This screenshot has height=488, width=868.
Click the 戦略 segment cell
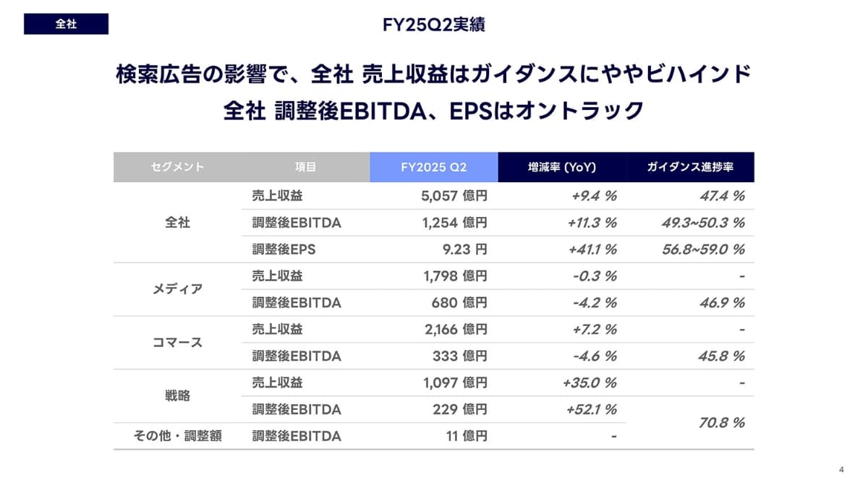[x=178, y=396]
